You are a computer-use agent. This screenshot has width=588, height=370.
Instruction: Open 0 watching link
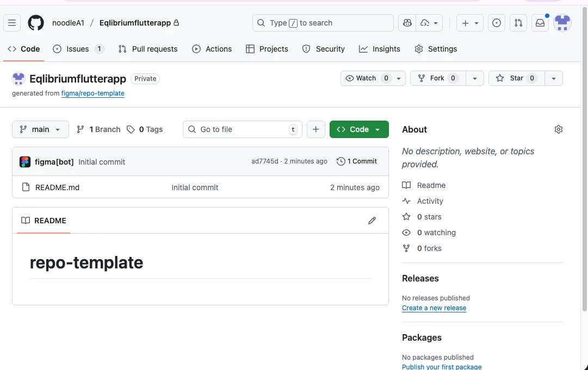429,233
